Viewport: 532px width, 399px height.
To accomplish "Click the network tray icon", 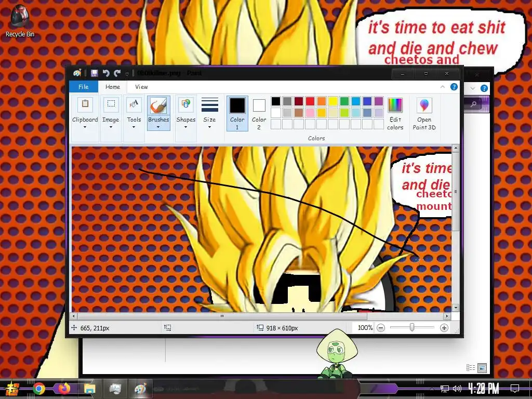I will [445, 389].
